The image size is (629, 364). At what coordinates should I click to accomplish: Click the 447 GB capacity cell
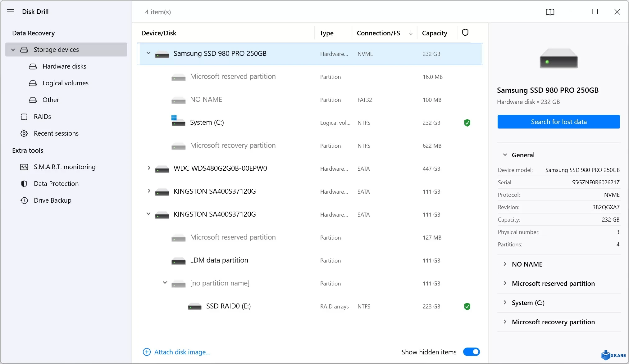(x=431, y=169)
